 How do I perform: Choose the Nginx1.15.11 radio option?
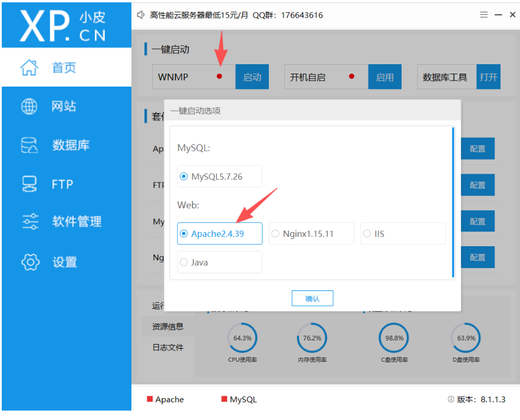(x=311, y=233)
